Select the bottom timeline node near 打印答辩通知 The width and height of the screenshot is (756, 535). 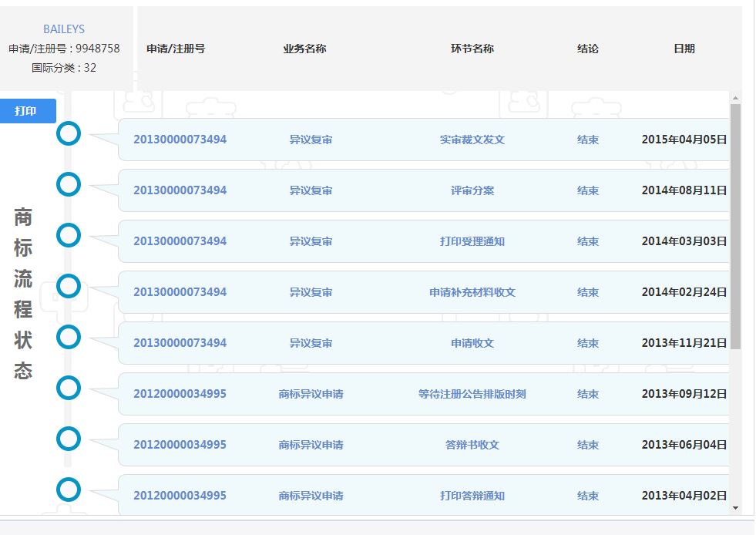point(69,490)
